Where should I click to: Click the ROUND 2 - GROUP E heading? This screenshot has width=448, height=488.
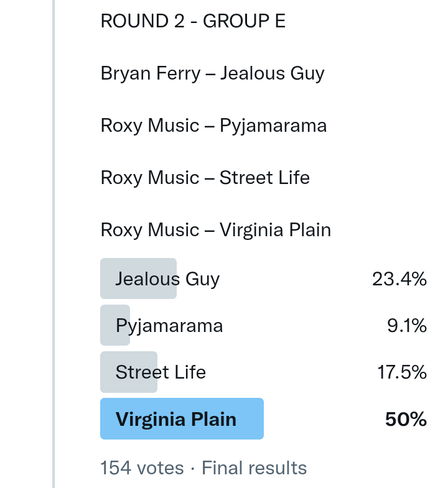click(x=193, y=21)
